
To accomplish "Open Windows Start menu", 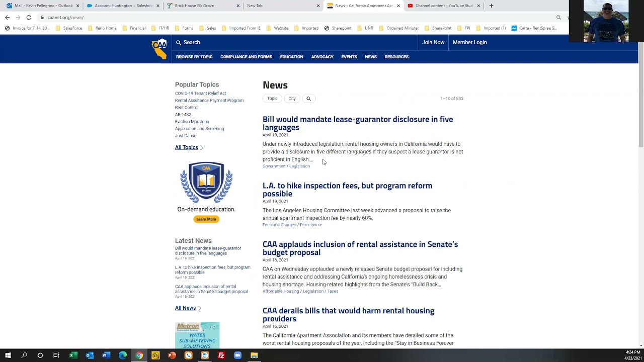I will tap(8, 355).
